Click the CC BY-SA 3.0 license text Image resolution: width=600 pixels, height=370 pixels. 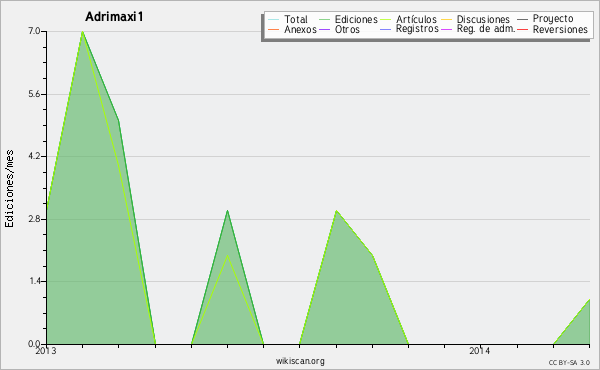(x=569, y=363)
